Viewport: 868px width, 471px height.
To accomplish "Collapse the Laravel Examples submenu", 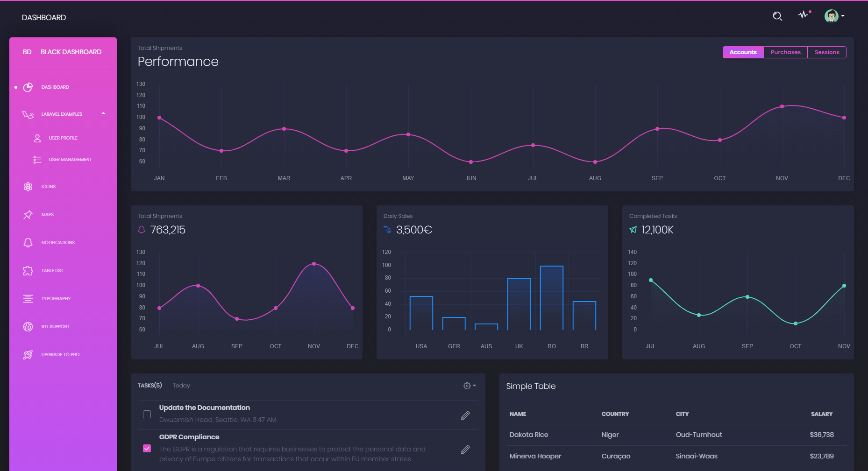I will 103,113.
